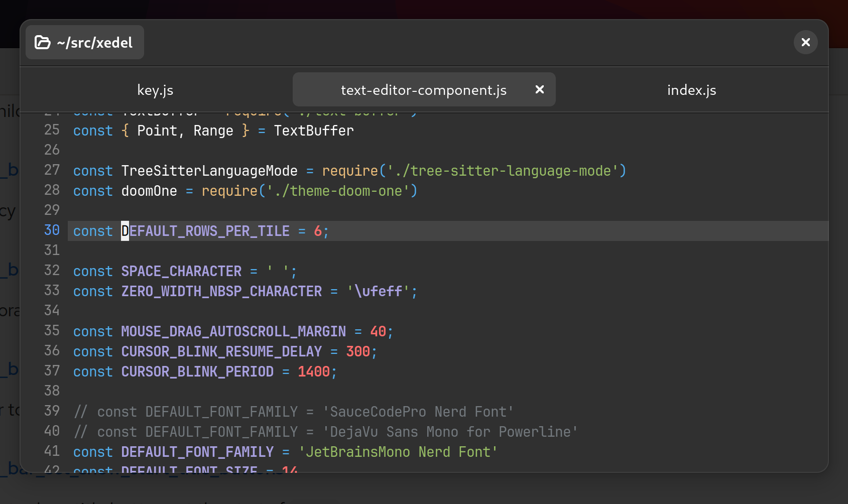Click the value 1400 on line 37
This screenshot has width=848, height=504.
coord(314,371)
